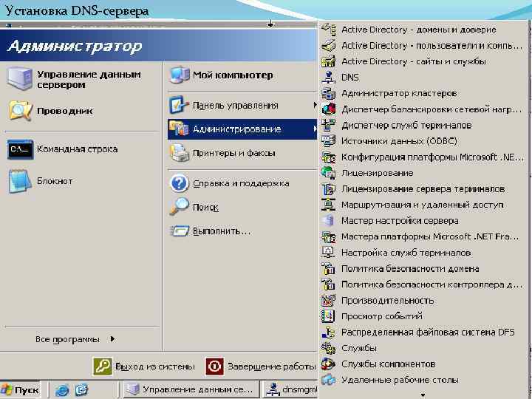Click the Источники данных (ODBC) label

click(399, 141)
